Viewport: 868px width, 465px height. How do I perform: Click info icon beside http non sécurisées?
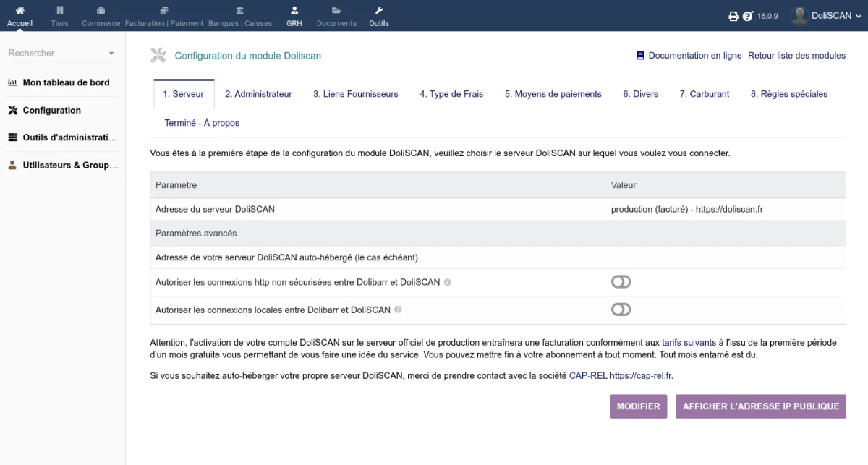point(447,282)
